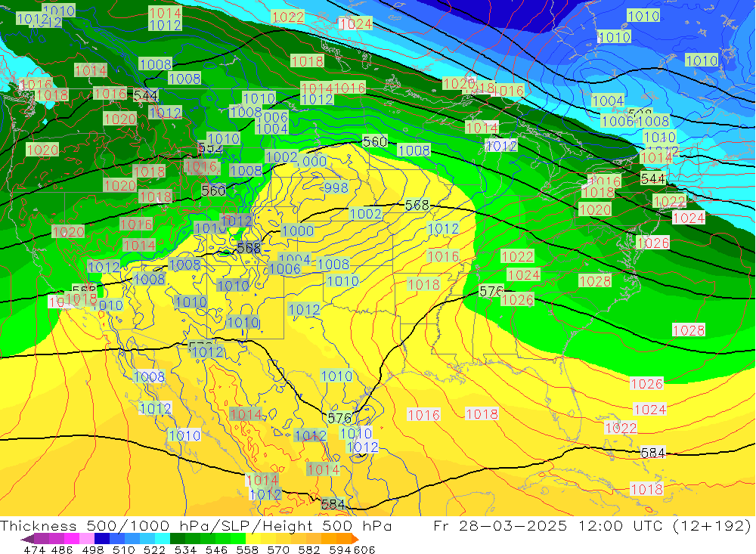
Task: Click the 'SLP' text in the caption
Action: (x=234, y=525)
